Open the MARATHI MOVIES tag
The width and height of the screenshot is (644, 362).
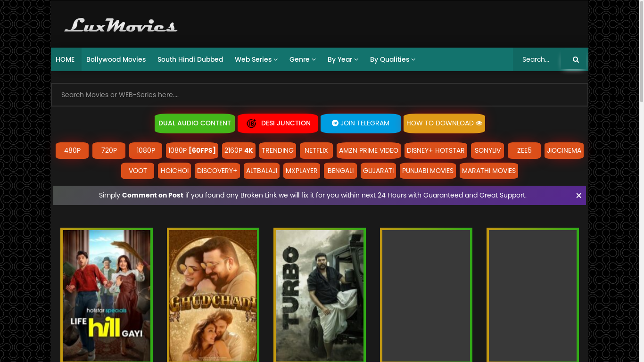[489, 171]
